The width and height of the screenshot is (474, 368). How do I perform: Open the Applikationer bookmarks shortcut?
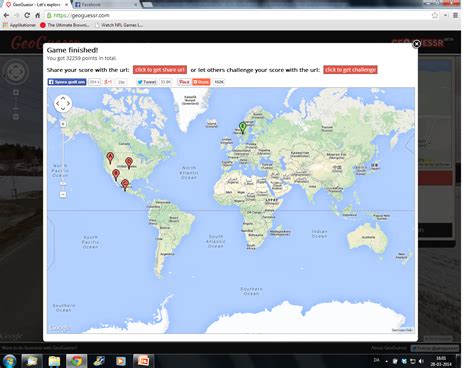(19, 25)
